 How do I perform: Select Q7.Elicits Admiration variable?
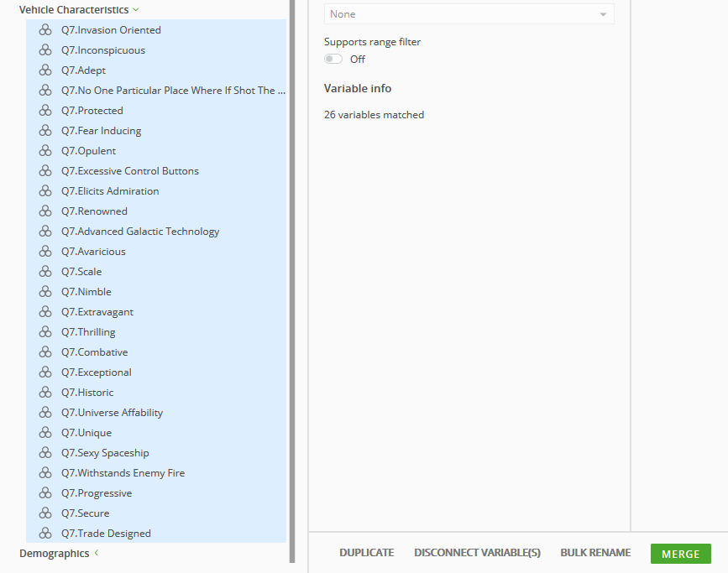(x=156, y=190)
